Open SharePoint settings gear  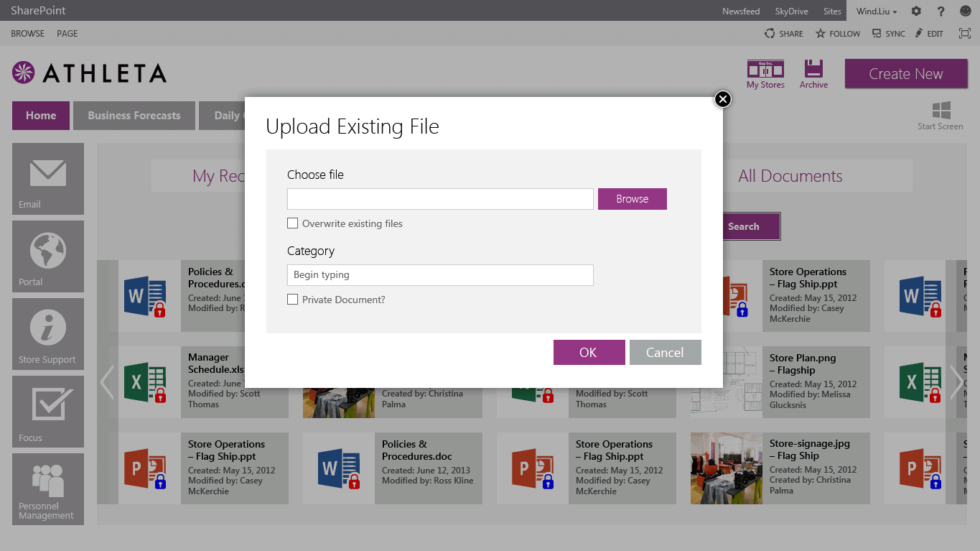point(916,11)
